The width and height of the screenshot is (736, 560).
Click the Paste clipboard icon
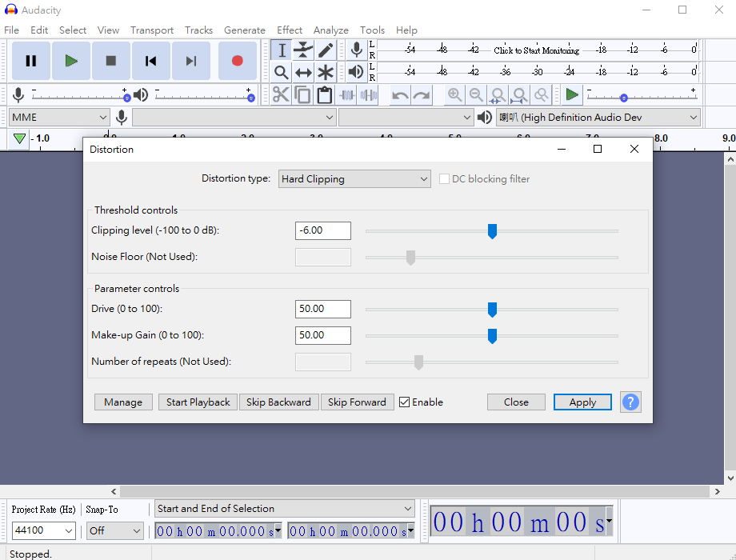pyautogui.click(x=324, y=95)
